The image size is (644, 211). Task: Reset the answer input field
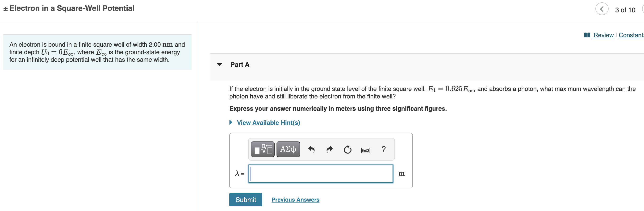tap(347, 149)
